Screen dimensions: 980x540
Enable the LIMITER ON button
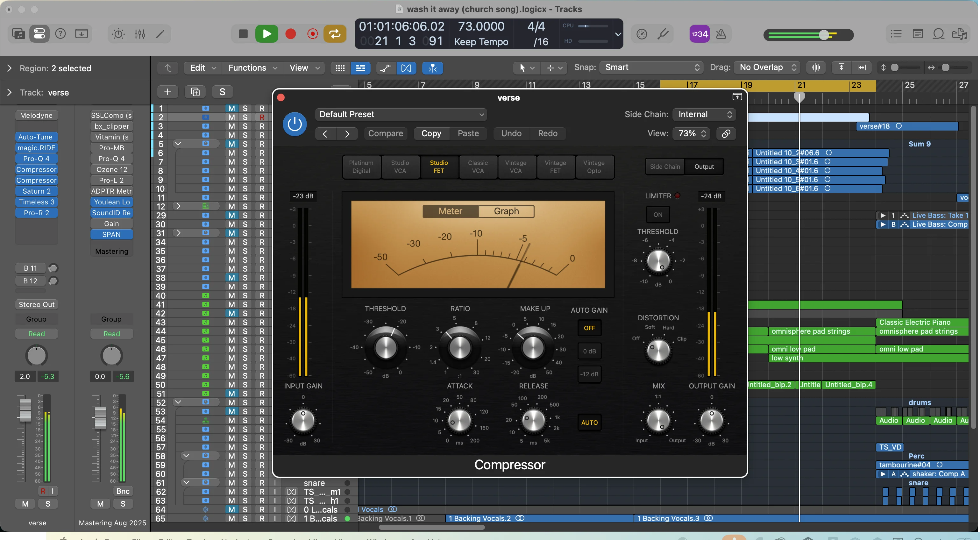pyautogui.click(x=658, y=214)
